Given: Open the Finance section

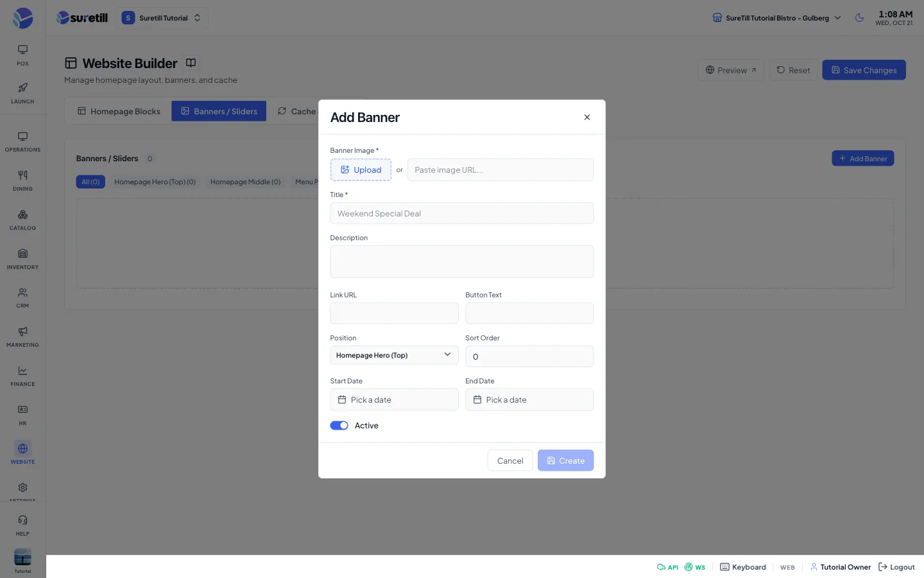Looking at the screenshot, I should click(x=22, y=376).
